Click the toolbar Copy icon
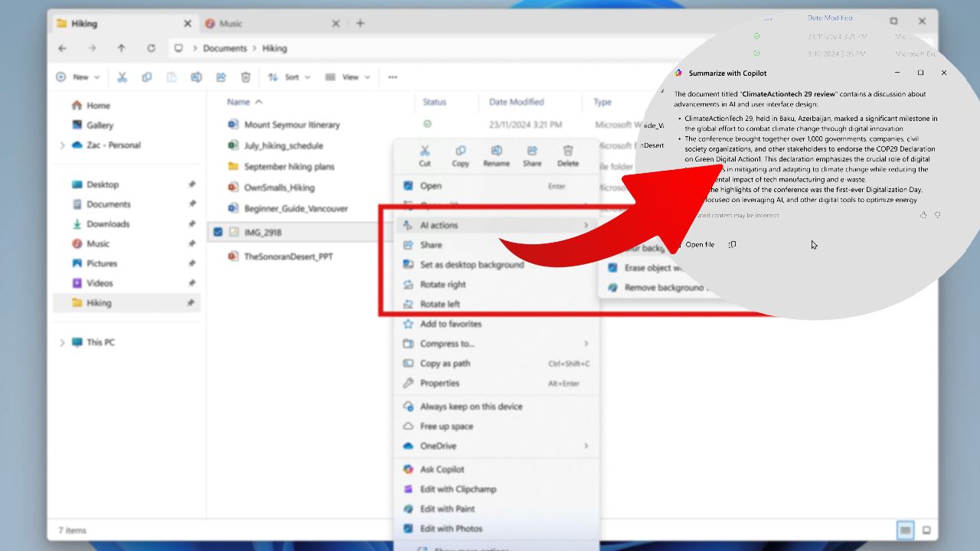Image resolution: width=980 pixels, height=551 pixels. click(x=147, y=77)
